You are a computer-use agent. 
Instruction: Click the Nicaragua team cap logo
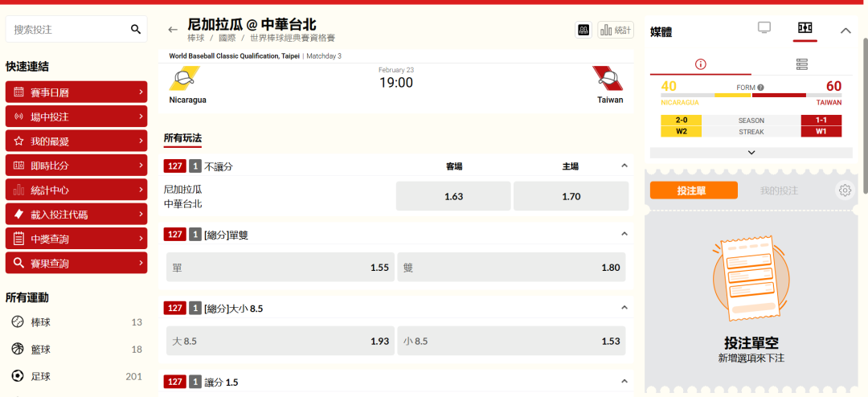tap(185, 78)
